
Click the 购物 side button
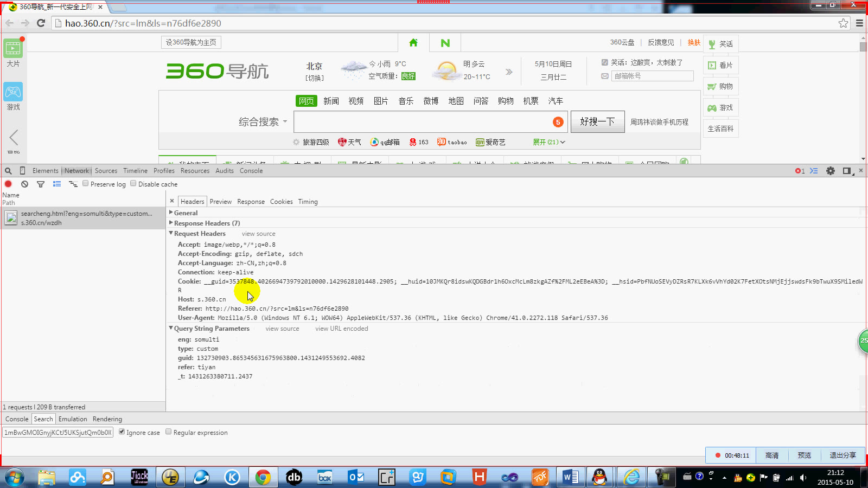[x=720, y=86]
